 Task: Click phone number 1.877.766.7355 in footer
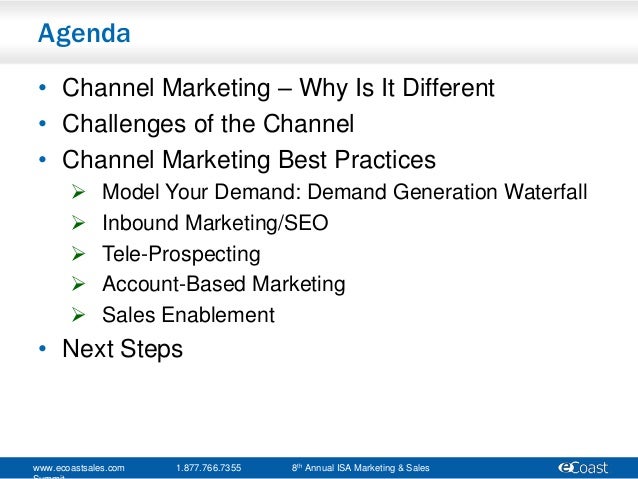click(209, 468)
